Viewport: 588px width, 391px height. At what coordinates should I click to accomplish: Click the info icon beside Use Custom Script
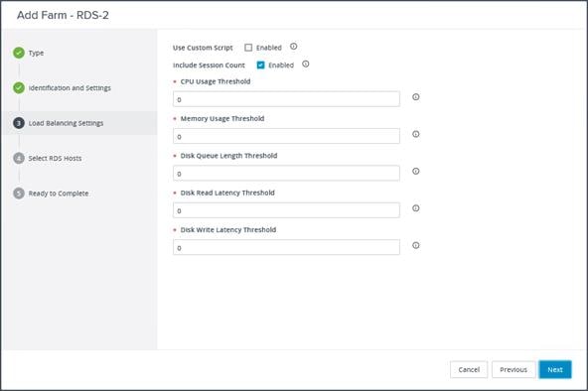[x=294, y=47]
